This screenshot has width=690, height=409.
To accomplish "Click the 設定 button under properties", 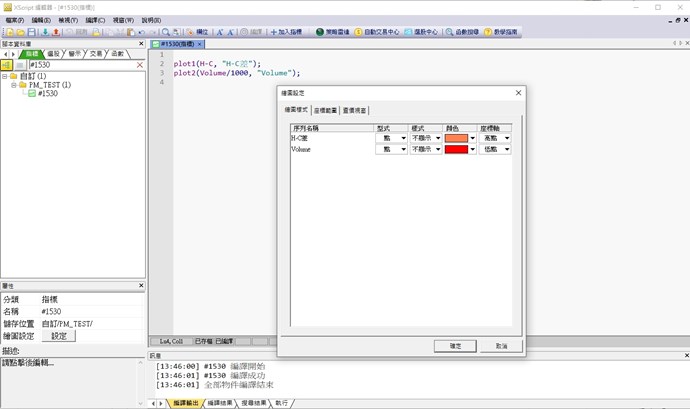I will tap(57, 337).
